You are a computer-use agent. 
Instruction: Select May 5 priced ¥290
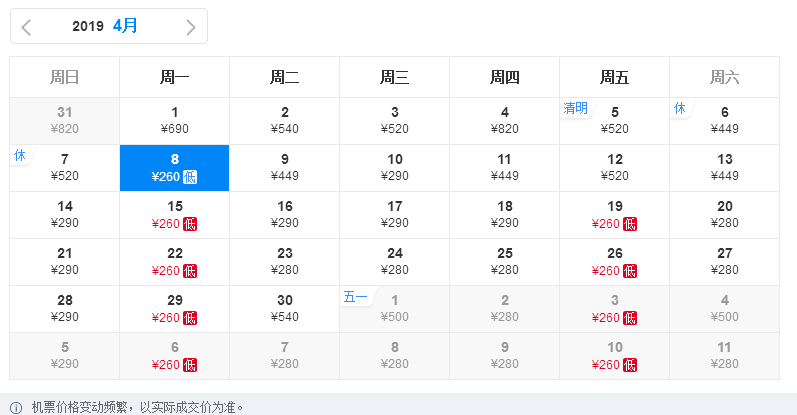(65, 356)
